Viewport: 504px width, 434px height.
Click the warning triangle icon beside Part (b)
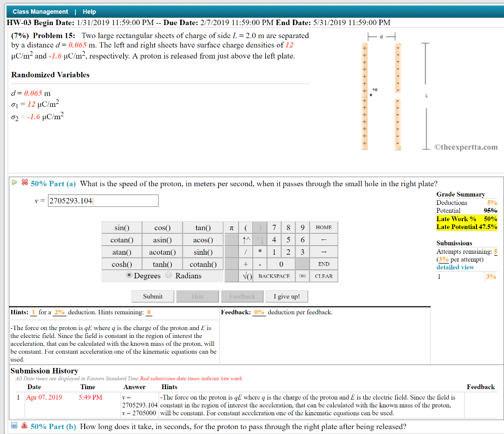23,427
